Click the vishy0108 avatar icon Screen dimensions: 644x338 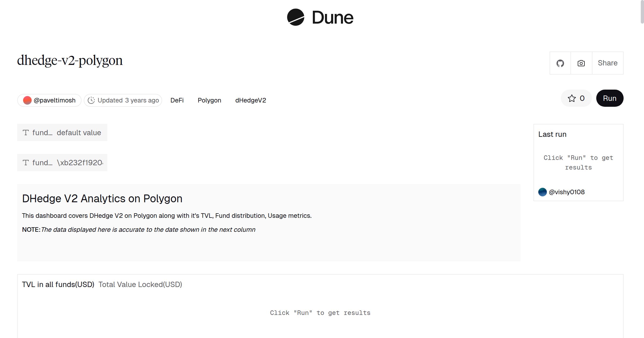[x=542, y=192]
